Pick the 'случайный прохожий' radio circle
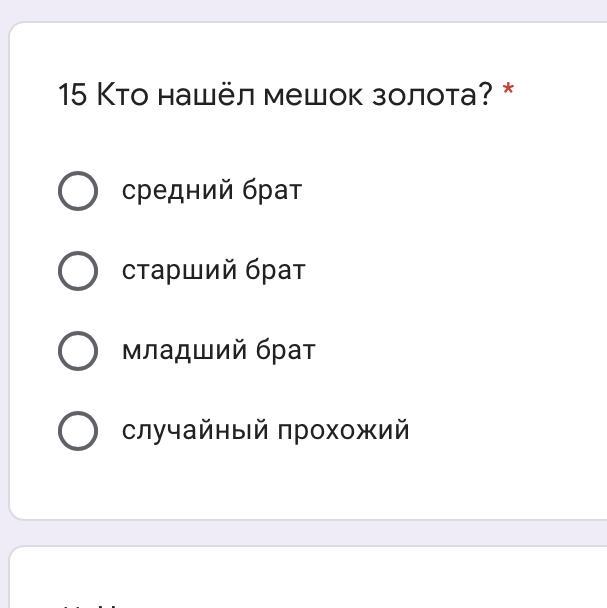Image resolution: width=607 pixels, height=608 pixels. (x=78, y=430)
